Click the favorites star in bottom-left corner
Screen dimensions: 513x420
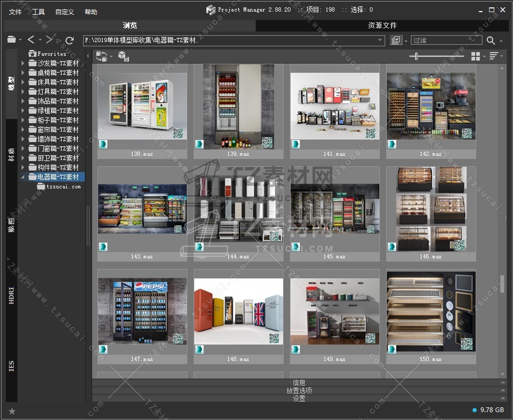point(12,411)
